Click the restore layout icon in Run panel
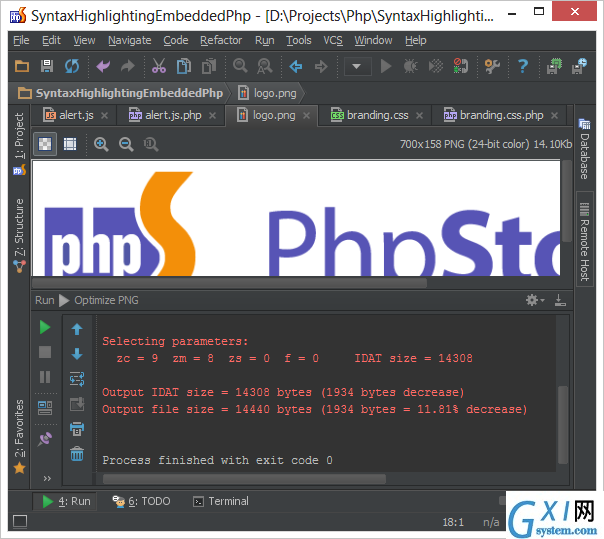 (45, 408)
